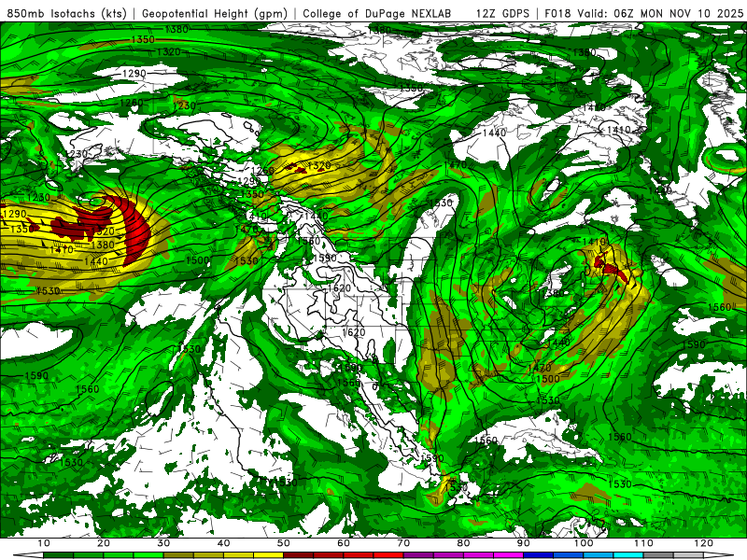Viewport: 747px width, 560px height.
Task: Click the 50 kt value on color scale
Action: click(x=284, y=543)
